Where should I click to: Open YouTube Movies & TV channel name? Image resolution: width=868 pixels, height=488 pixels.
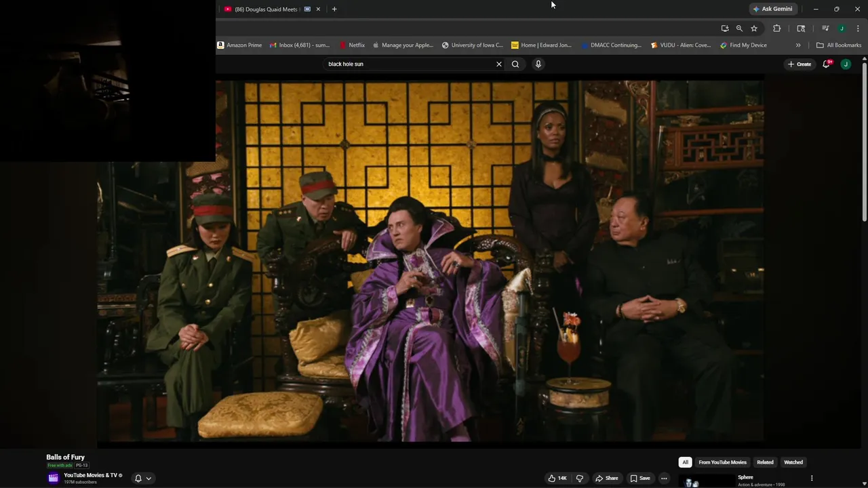[x=90, y=476]
